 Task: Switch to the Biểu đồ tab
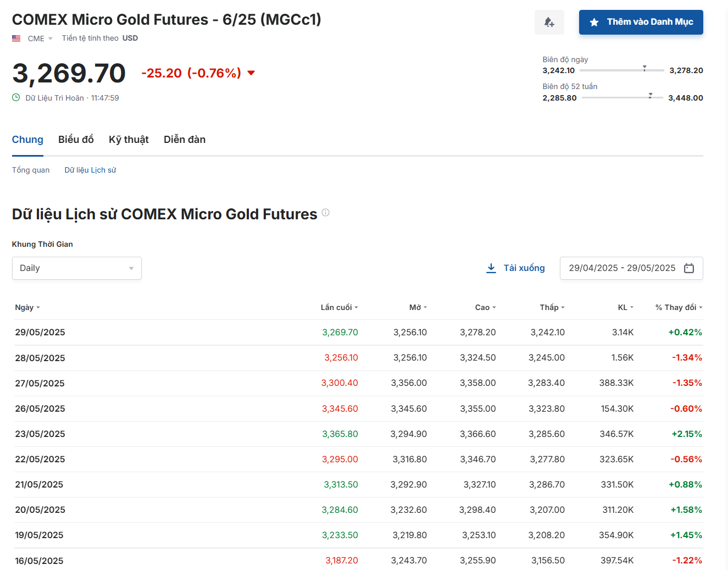click(x=76, y=140)
